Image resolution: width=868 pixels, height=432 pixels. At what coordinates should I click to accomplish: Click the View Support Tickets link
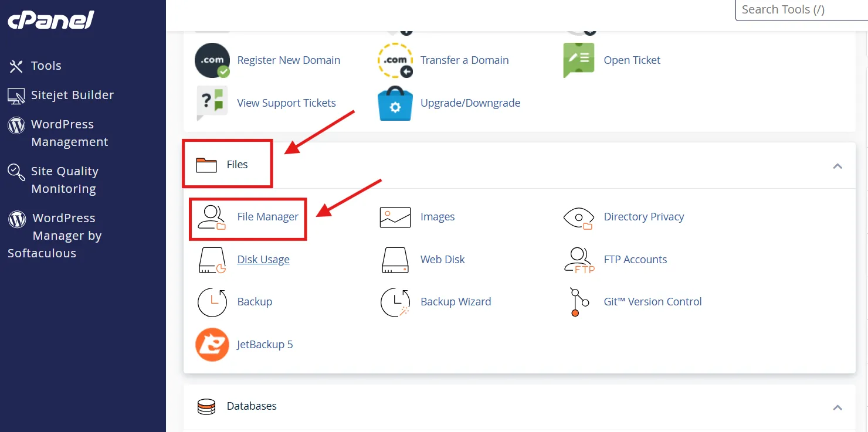pos(286,103)
